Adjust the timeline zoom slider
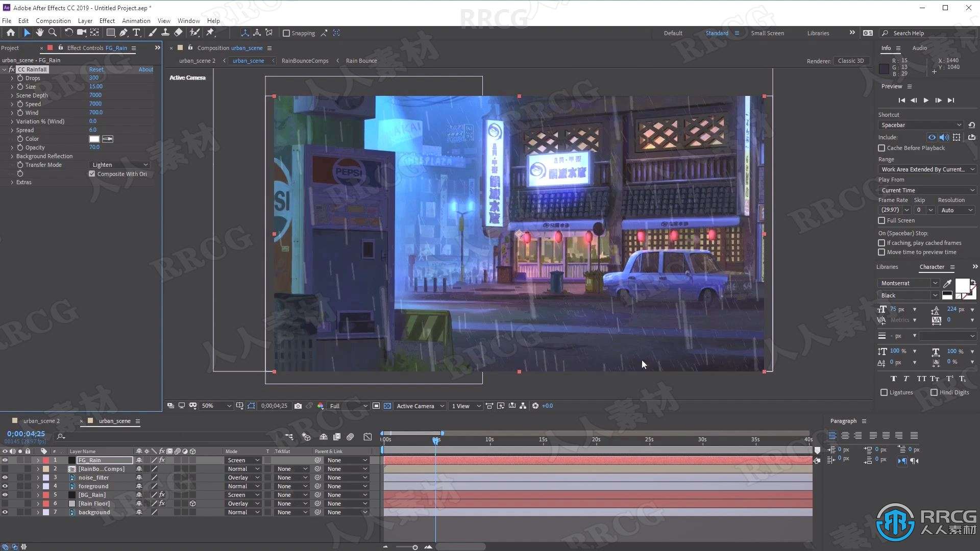The width and height of the screenshot is (980, 551). click(415, 547)
